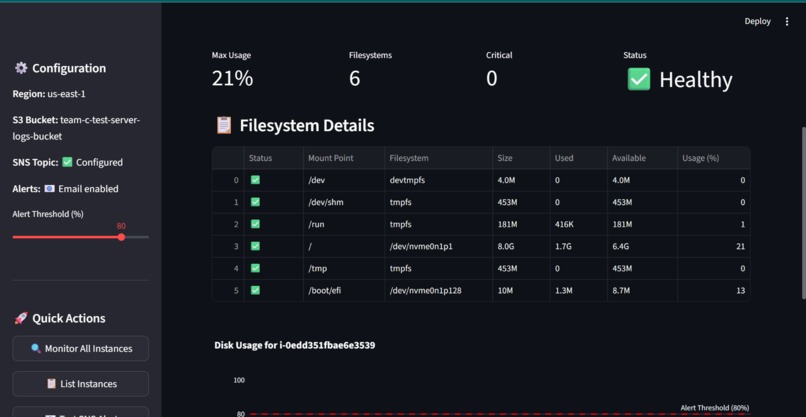The image size is (806, 417).
Task: Select the /tmp mount point cell
Action: coord(344,268)
